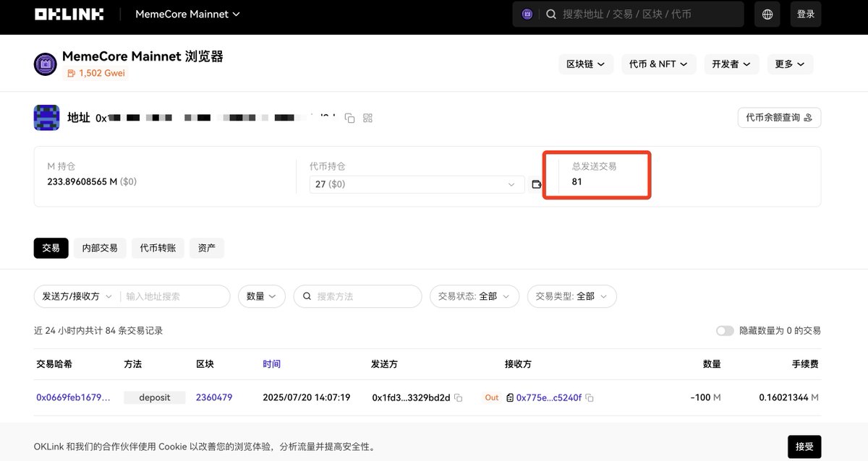Viewport: 868px width, 461px height.
Task: Click the pixel avatar next to 地址
Action: 46,117
